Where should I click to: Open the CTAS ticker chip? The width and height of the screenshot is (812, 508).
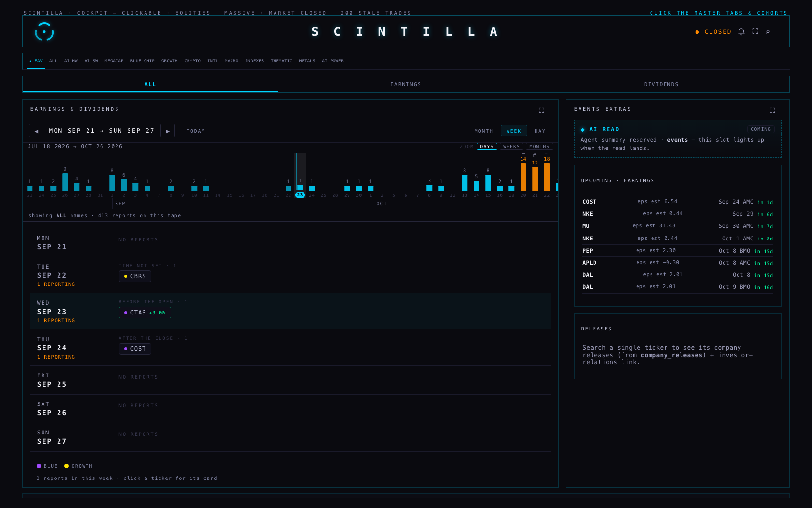tap(145, 313)
